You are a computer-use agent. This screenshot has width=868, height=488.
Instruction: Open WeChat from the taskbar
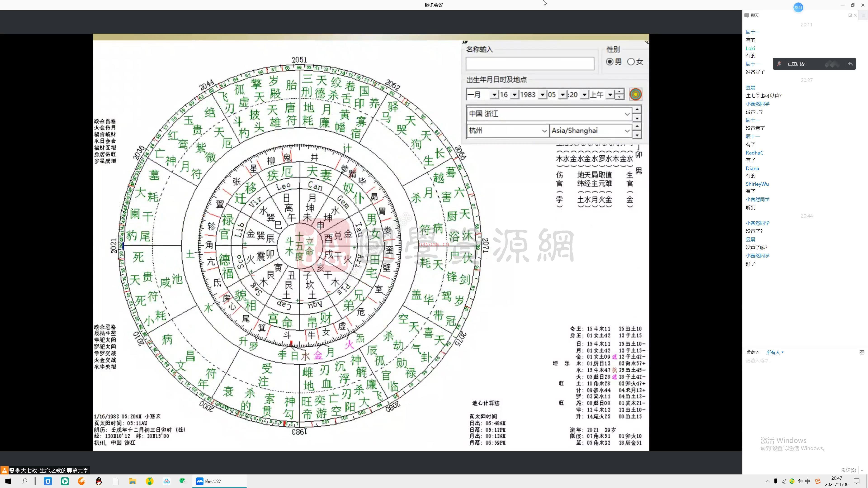click(183, 481)
